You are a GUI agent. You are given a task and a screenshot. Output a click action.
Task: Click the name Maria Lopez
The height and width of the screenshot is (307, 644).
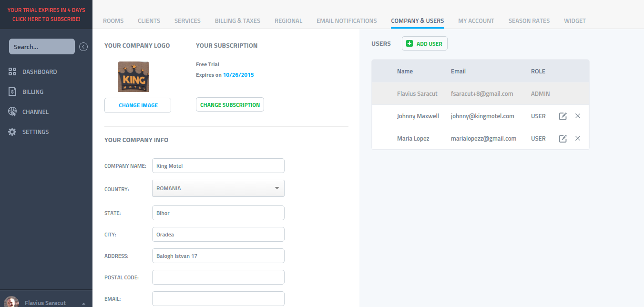pos(413,139)
